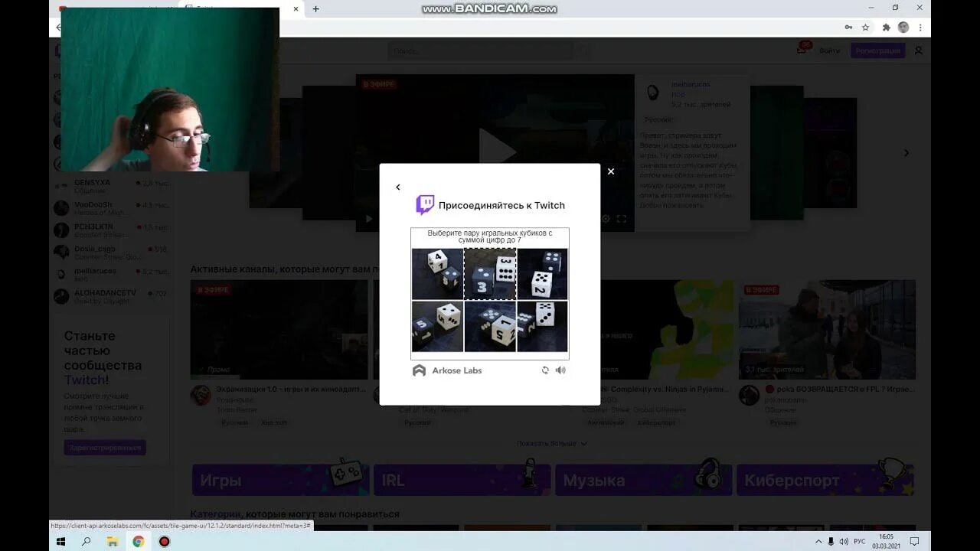Viewport: 980px width, 551px height.
Task: Open the Windows notification center
Action: click(x=914, y=542)
